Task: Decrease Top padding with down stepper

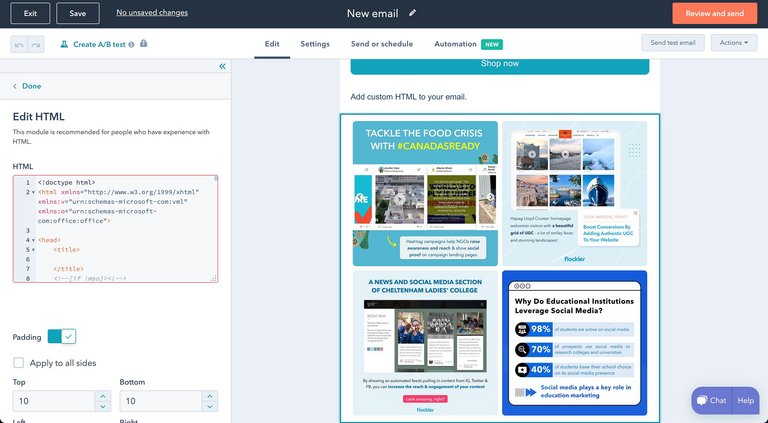Action: 102,406
